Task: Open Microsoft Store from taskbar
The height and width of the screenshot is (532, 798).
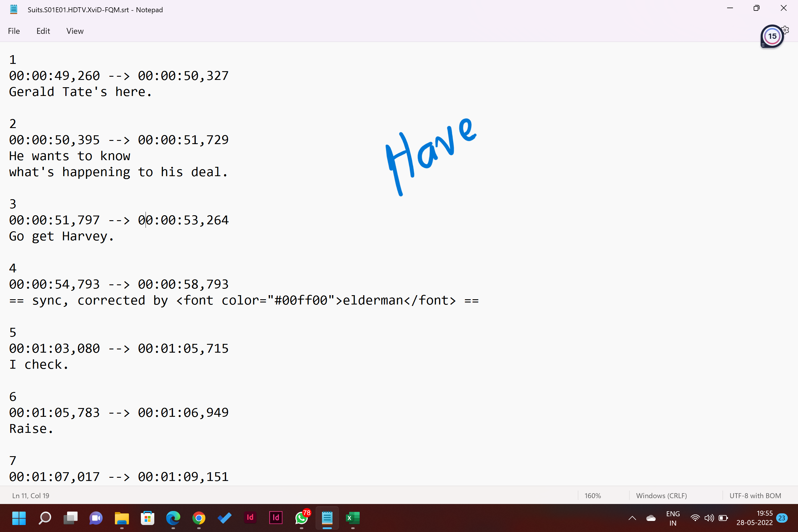Action: coord(148,518)
